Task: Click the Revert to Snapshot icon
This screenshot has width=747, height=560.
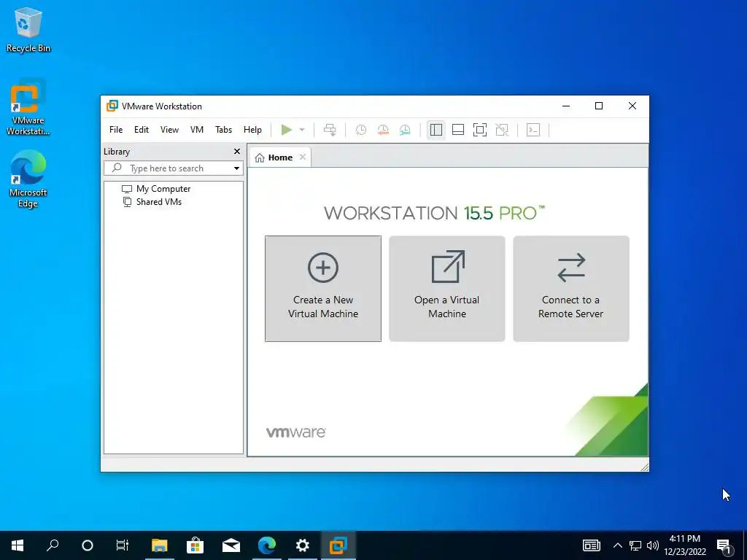Action: (x=383, y=130)
